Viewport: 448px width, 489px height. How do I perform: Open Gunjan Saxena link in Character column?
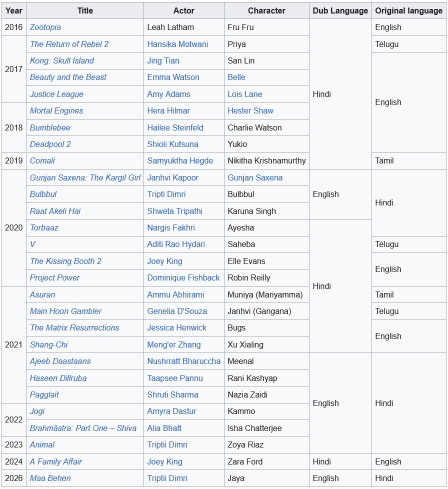(x=255, y=177)
